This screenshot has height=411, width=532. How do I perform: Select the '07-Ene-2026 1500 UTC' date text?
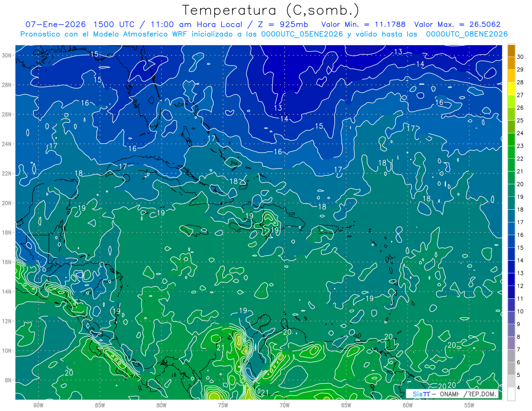80,24
